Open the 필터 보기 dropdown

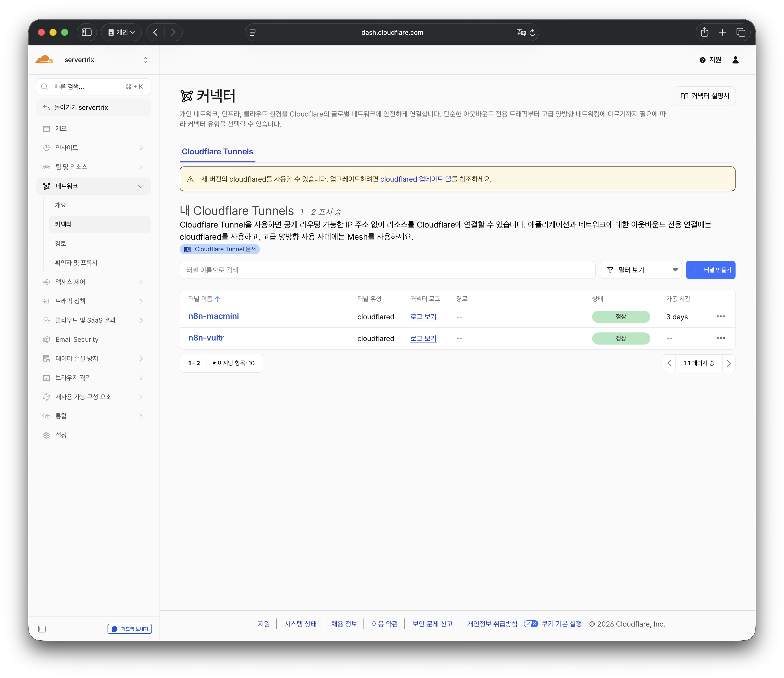[x=641, y=270]
